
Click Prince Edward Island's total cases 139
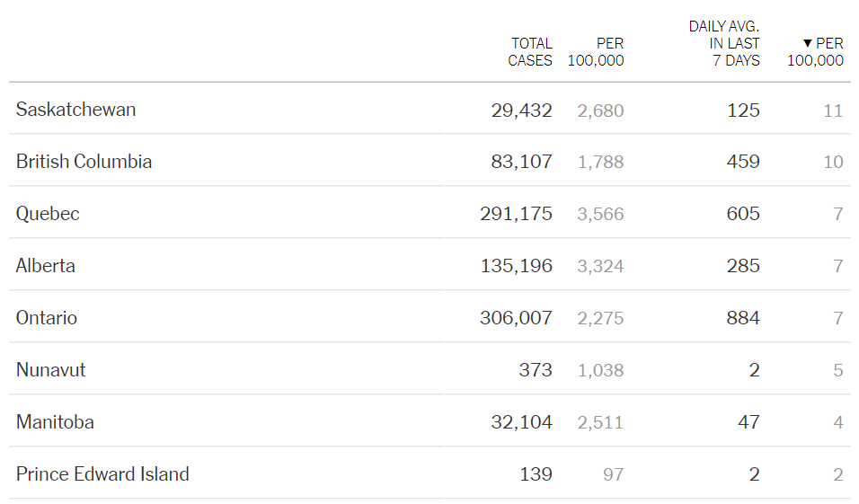[x=536, y=474]
